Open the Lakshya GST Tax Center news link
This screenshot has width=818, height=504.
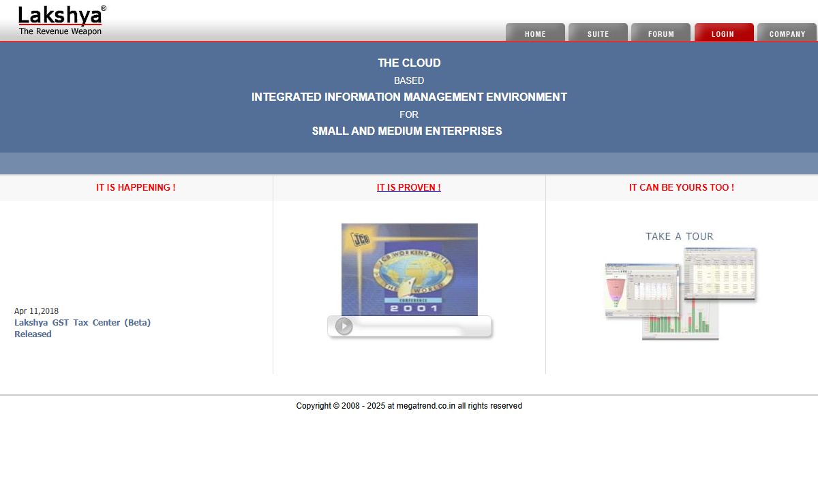click(82, 328)
